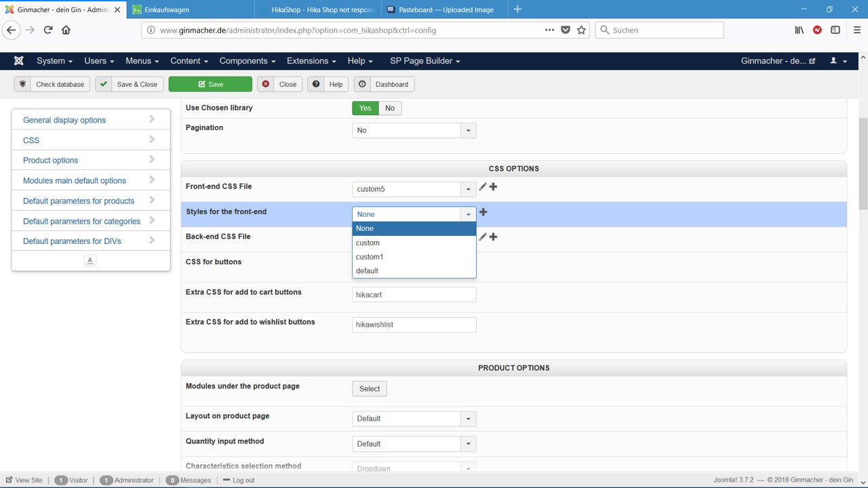Toggle the Firefox sidebar icon
This screenshot has height=488, width=868.
click(835, 30)
